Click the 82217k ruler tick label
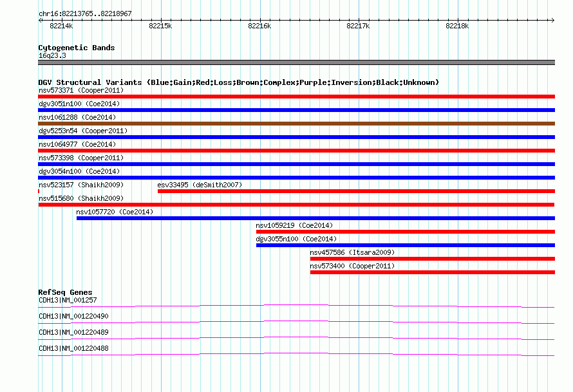Image resolution: width=573 pixels, height=392 pixels. pyautogui.click(x=358, y=26)
